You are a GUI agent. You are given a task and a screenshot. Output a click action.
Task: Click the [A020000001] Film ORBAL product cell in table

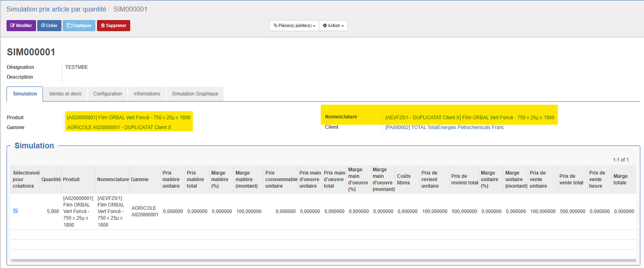tap(78, 211)
